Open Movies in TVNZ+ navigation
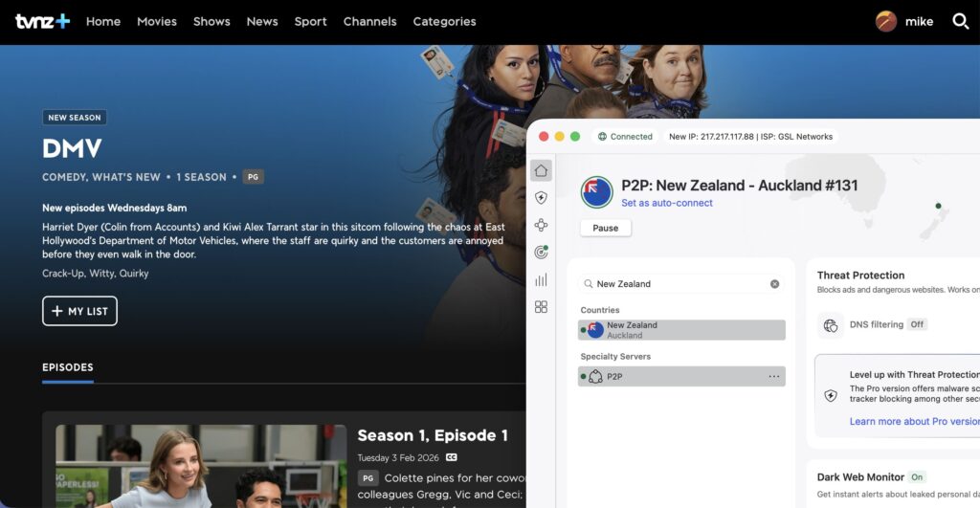The height and width of the screenshot is (508, 980). [157, 21]
